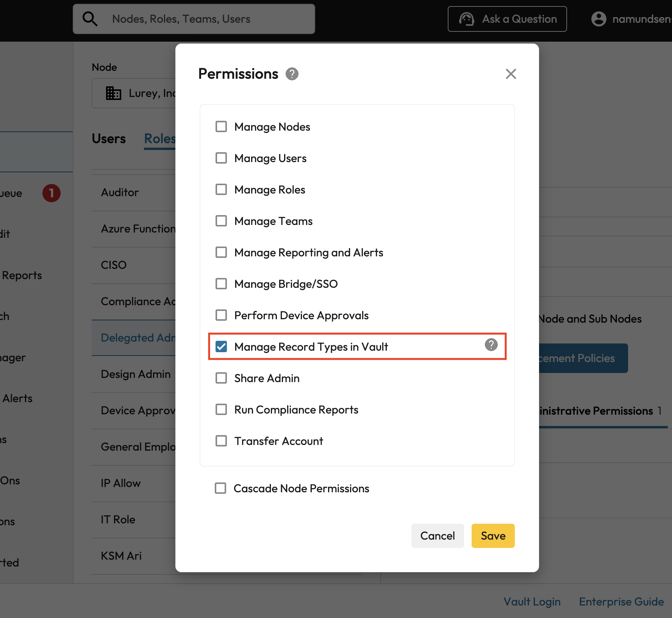Check the Transfer Account option
Image resolution: width=672 pixels, height=618 pixels.
click(221, 441)
